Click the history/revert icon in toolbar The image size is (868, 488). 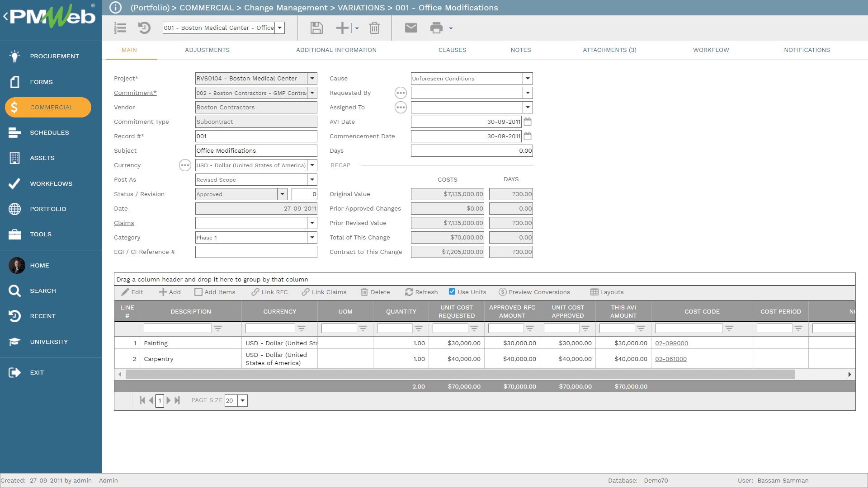click(144, 28)
